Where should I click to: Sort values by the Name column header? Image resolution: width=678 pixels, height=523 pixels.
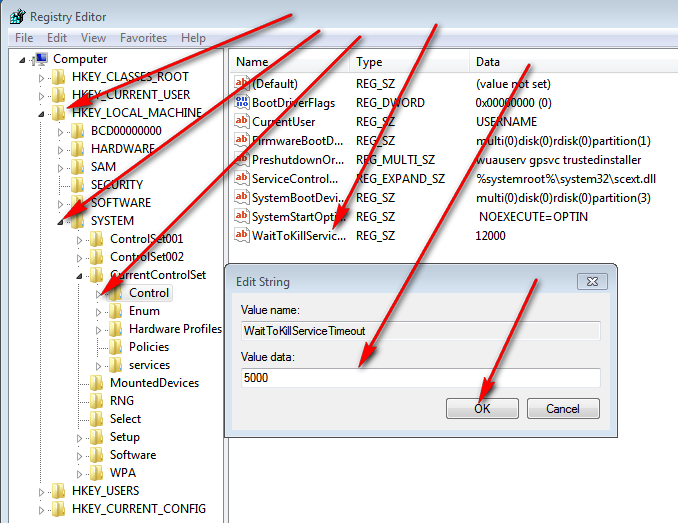[x=289, y=62]
